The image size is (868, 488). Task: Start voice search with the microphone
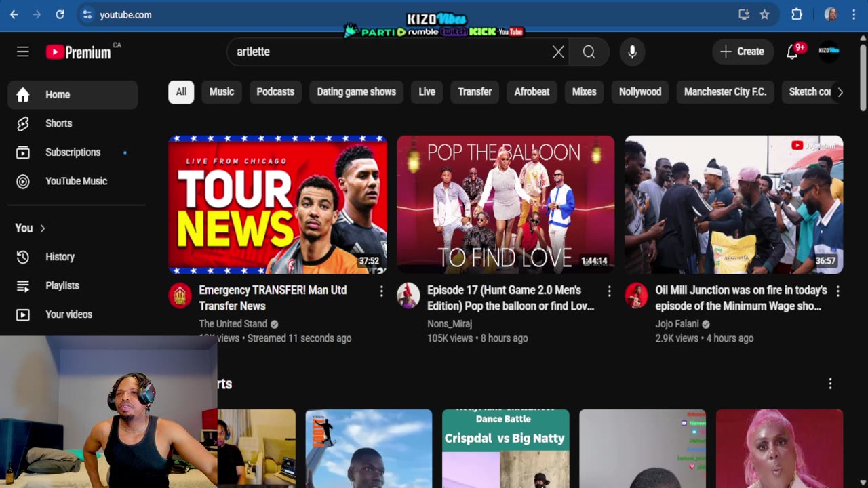[x=632, y=52]
